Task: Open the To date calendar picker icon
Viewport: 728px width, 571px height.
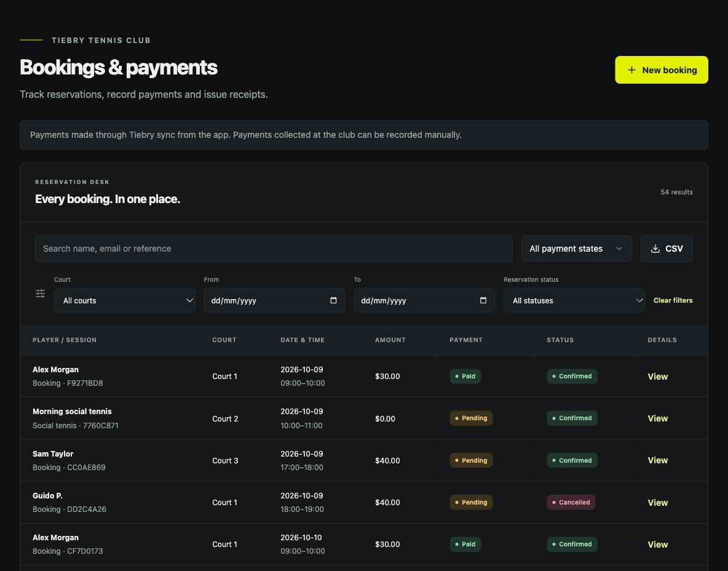Action: pyautogui.click(x=483, y=300)
